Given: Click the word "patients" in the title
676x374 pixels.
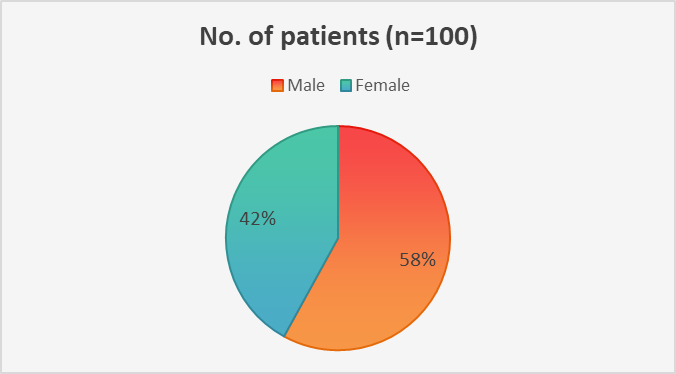Looking at the screenshot, I should coord(330,38).
